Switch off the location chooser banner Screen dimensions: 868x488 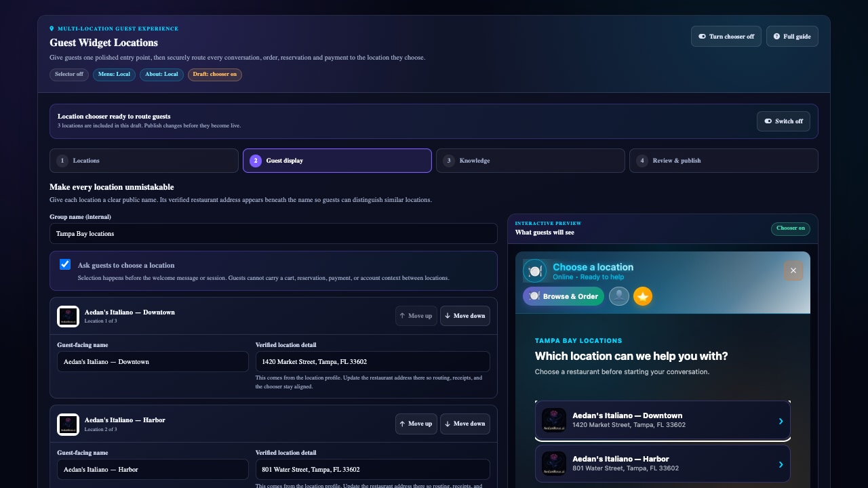[783, 121]
